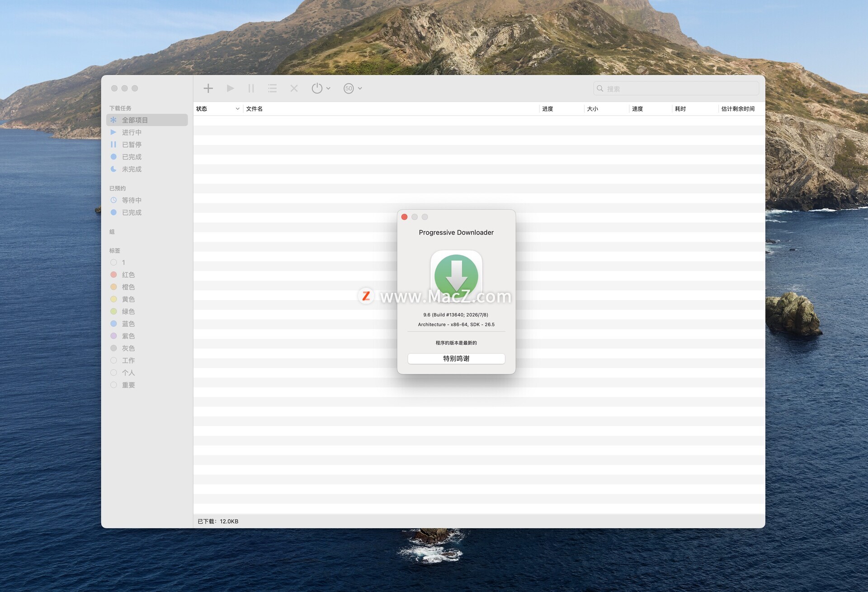
Task: Select the 红色 tag
Action: click(147, 275)
